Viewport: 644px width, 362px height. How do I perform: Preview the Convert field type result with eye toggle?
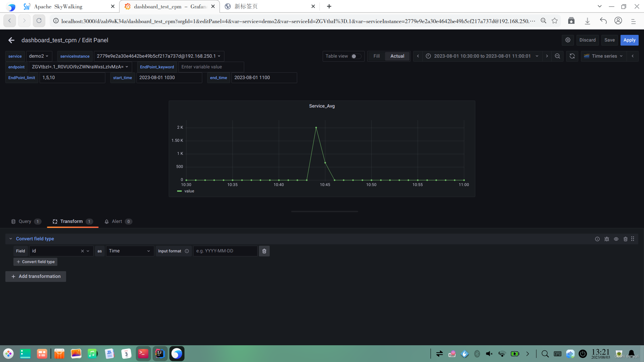tap(616, 239)
